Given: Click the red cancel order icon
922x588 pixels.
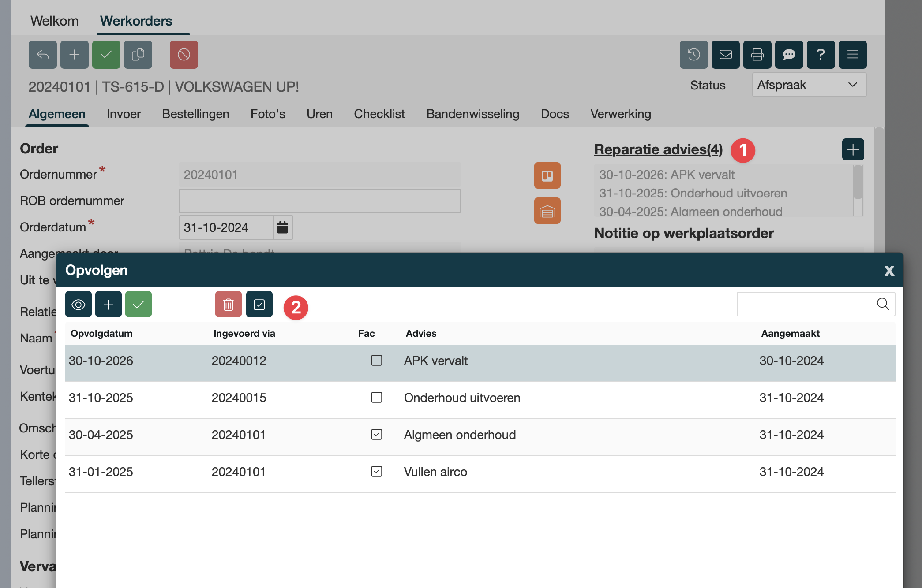Looking at the screenshot, I should point(184,55).
